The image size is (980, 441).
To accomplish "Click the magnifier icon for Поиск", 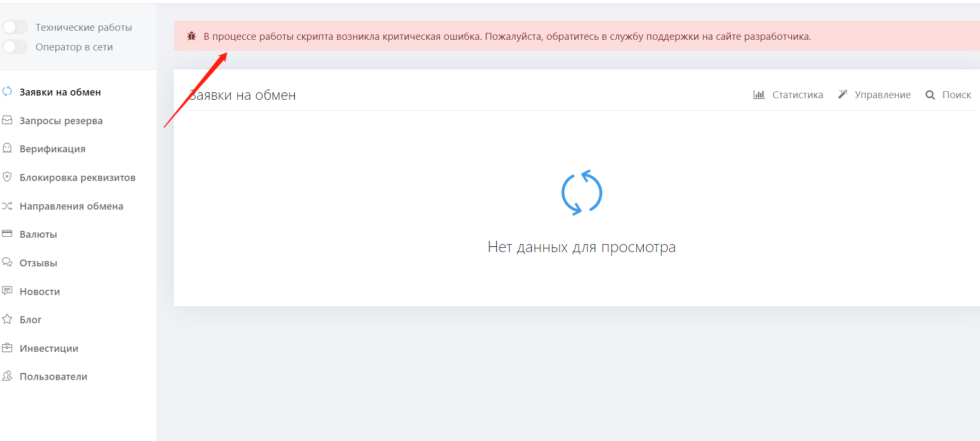I will coord(930,95).
